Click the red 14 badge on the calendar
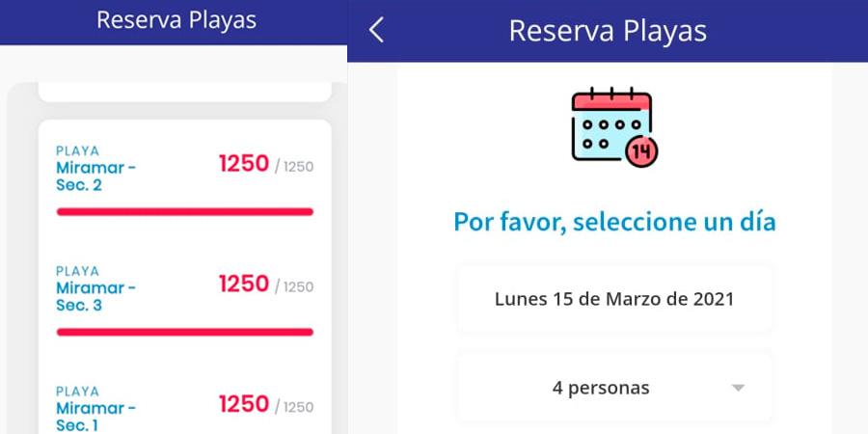Viewport: 868px width, 434px height. pyautogui.click(x=641, y=151)
